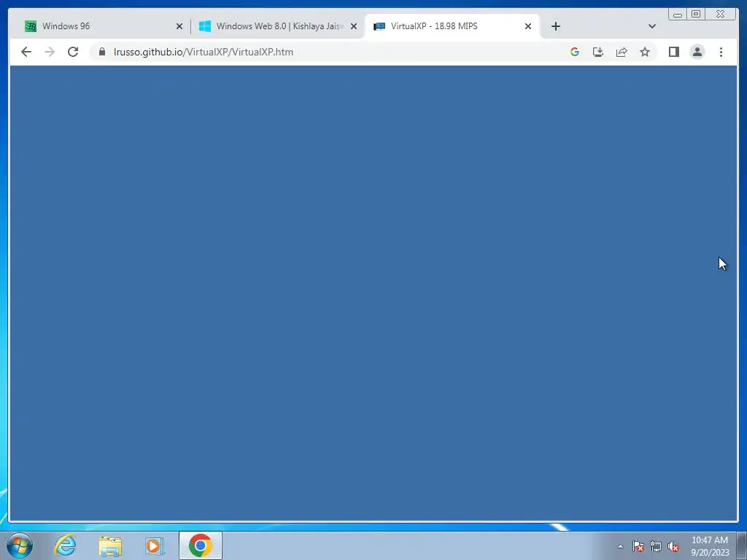Open Chrome three-dot menu
Image resolution: width=747 pixels, height=560 pixels.
pos(721,52)
